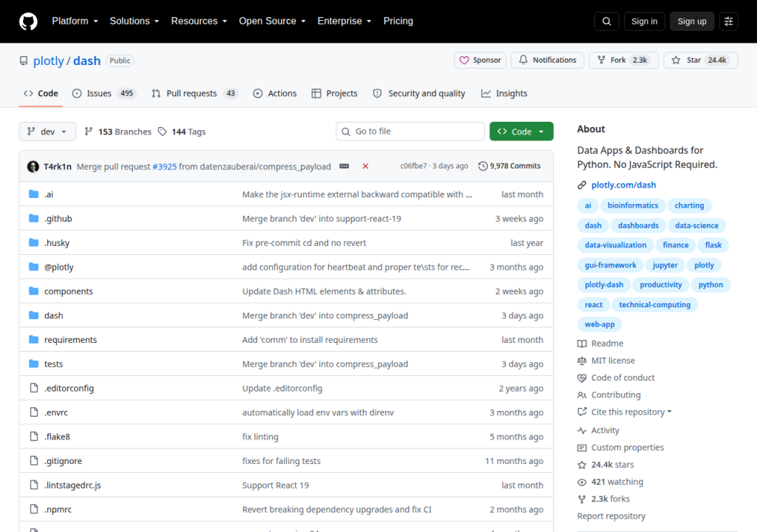This screenshot has height=532, width=757.
Task: Star the repository with Star button
Action: (x=701, y=60)
